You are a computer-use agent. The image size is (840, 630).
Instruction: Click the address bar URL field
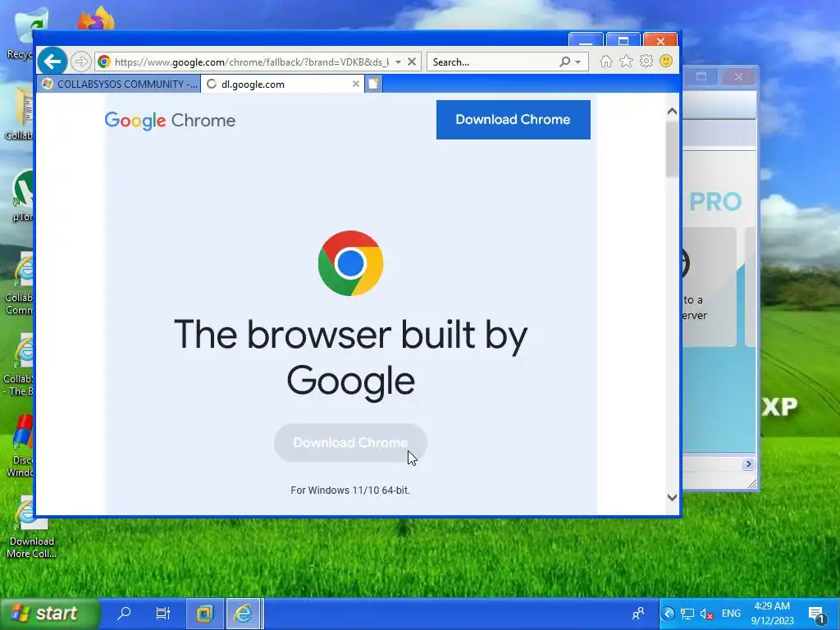(252, 62)
